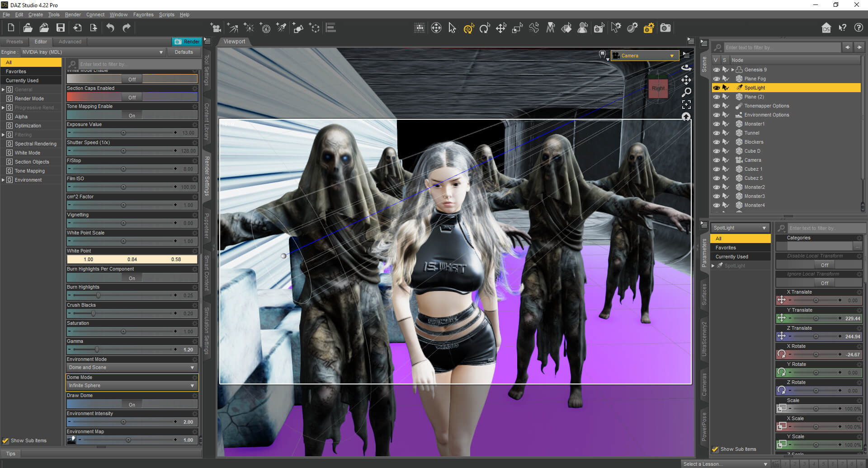Switch to the Advanced tab
868x468 pixels.
click(x=70, y=42)
